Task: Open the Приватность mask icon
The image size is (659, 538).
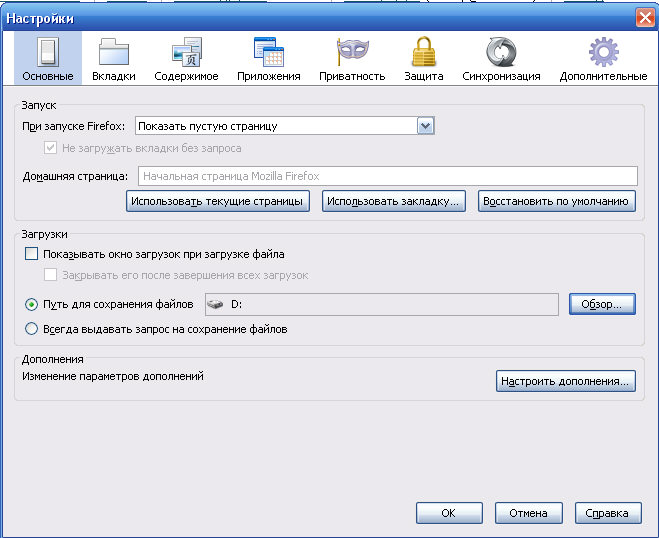Action: (x=353, y=50)
